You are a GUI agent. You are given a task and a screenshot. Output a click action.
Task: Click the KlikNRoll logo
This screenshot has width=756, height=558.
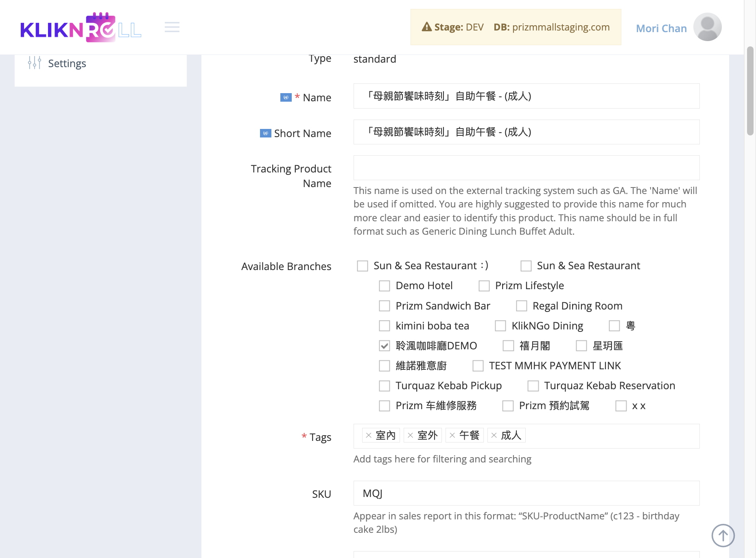(81, 27)
